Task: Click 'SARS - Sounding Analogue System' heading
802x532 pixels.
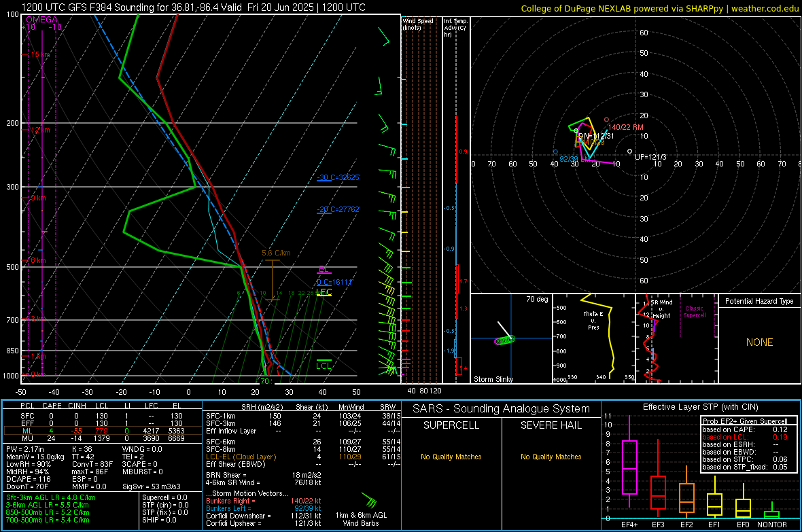Action: 502,409
